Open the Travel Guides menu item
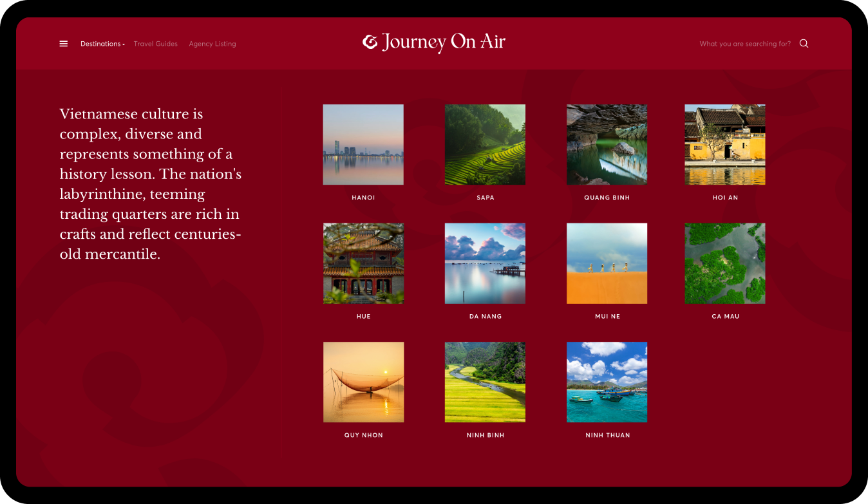This screenshot has width=868, height=504. click(x=156, y=44)
